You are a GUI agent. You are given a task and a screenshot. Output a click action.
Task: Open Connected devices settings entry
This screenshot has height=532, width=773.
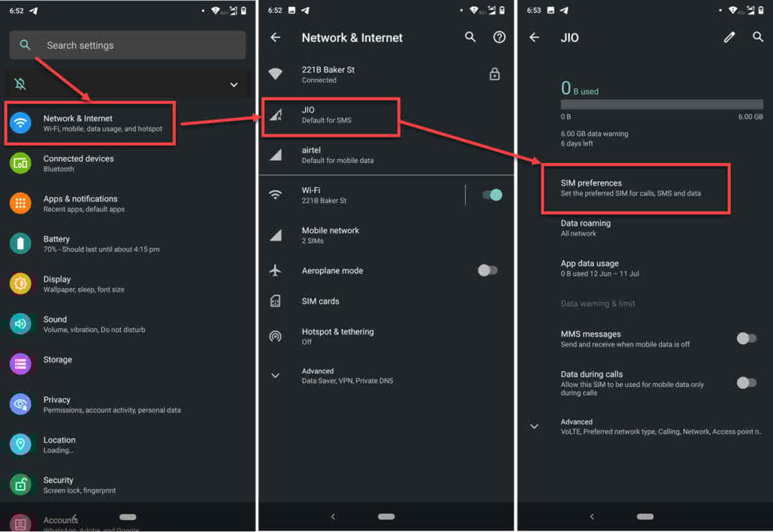tap(128, 164)
